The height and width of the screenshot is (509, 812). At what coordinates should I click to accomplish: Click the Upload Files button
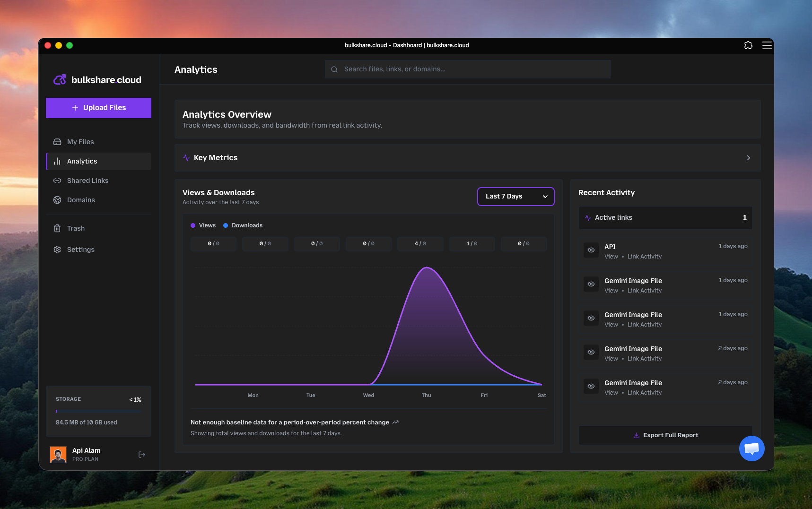pyautogui.click(x=98, y=108)
